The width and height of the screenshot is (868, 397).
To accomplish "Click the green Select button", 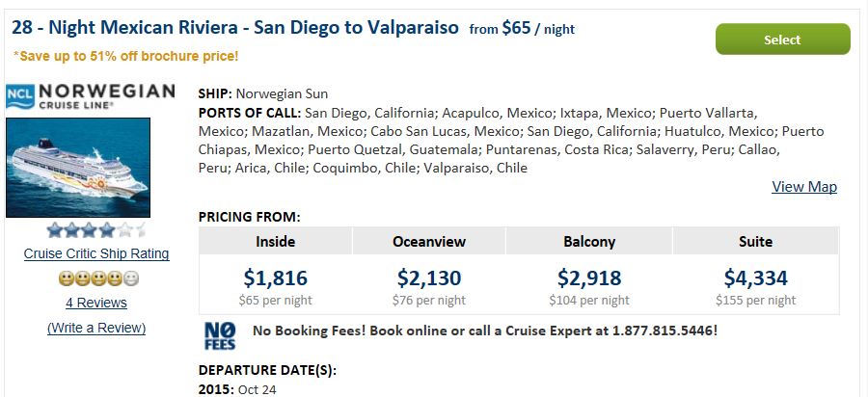I will (x=783, y=40).
